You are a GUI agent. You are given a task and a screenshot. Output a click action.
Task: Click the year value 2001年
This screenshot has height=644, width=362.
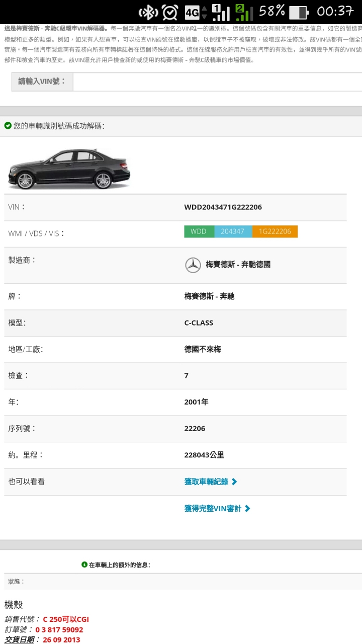point(196,402)
